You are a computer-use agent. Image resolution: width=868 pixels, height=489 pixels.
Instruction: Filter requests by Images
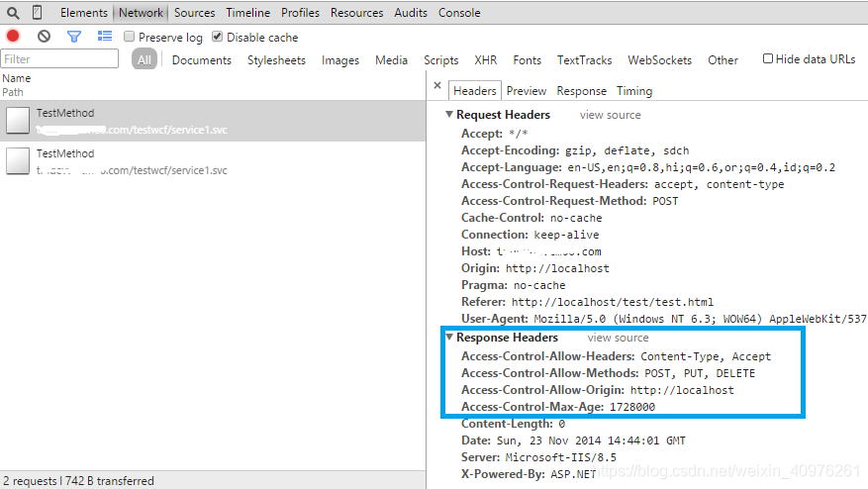tap(340, 59)
